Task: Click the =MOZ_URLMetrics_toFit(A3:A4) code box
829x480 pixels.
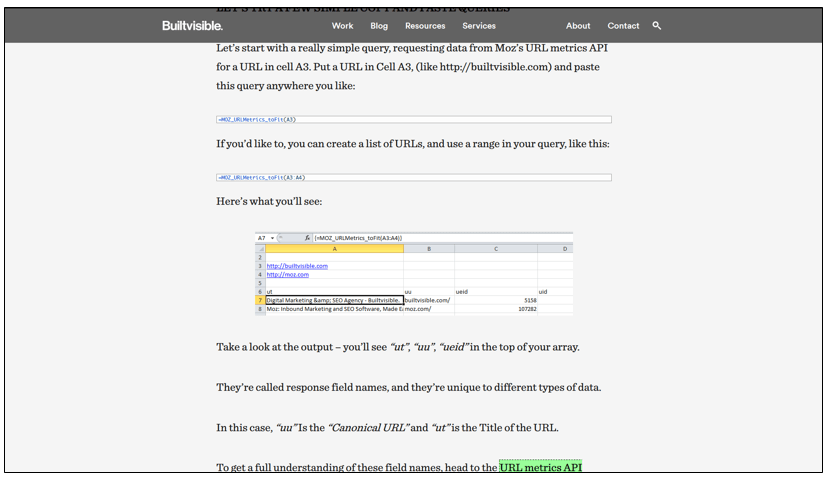Action: tap(413, 178)
